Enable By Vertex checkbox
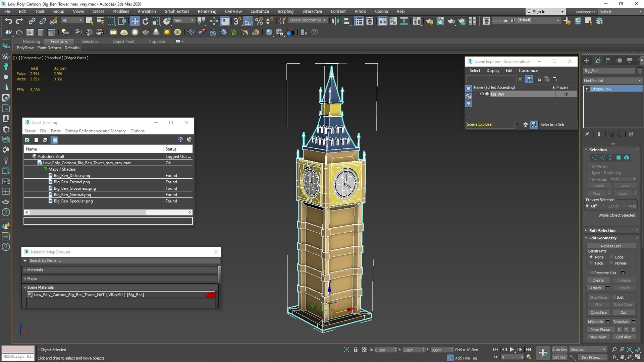644x362 pixels. click(x=589, y=166)
